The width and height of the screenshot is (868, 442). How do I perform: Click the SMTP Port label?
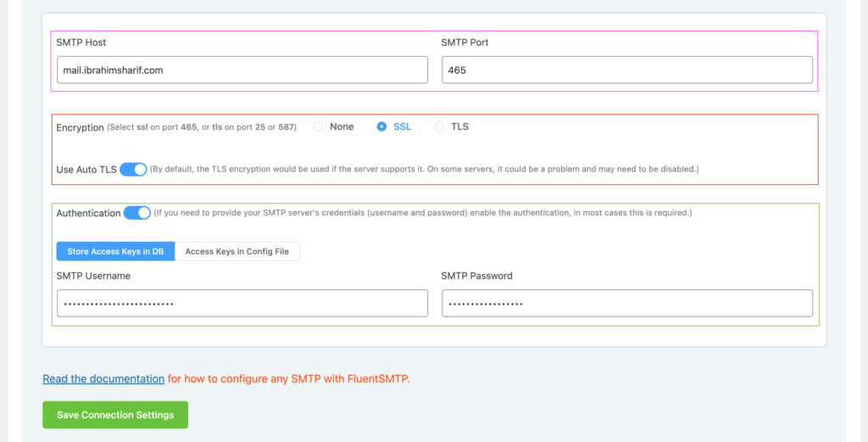465,42
